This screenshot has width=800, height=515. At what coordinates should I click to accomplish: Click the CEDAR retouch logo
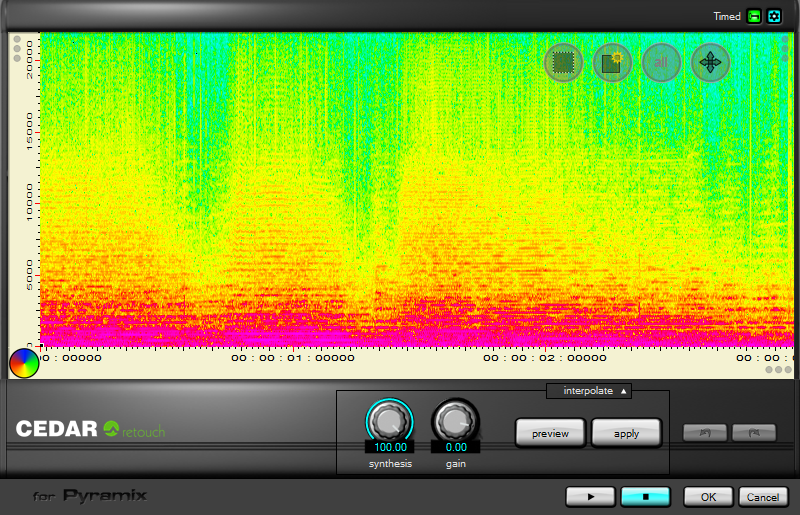tap(90, 430)
